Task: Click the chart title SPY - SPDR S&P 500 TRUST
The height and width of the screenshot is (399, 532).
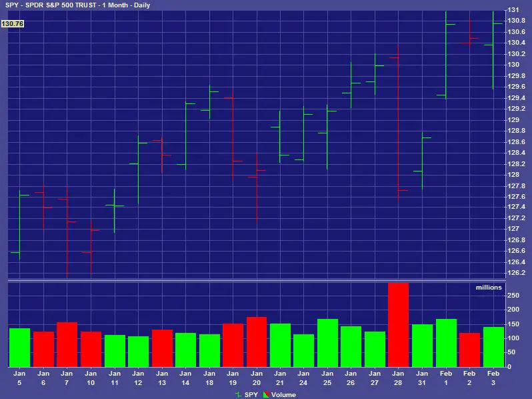Action: click(52, 5)
